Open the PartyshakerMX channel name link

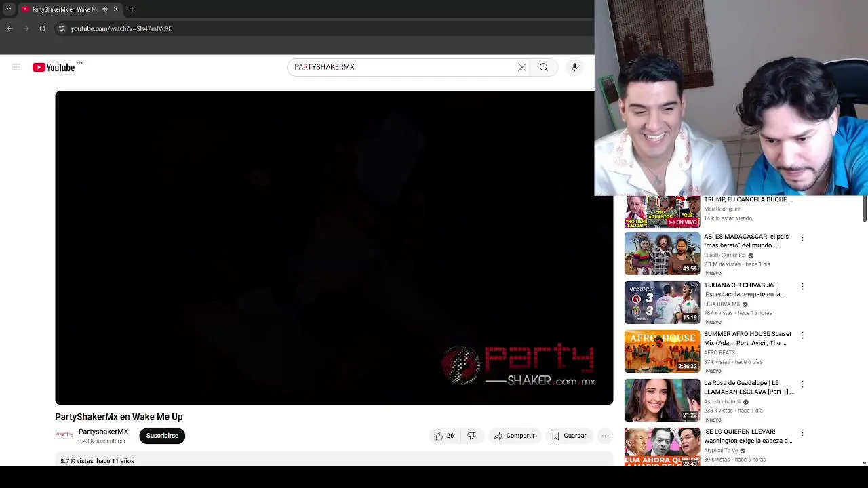click(x=103, y=432)
